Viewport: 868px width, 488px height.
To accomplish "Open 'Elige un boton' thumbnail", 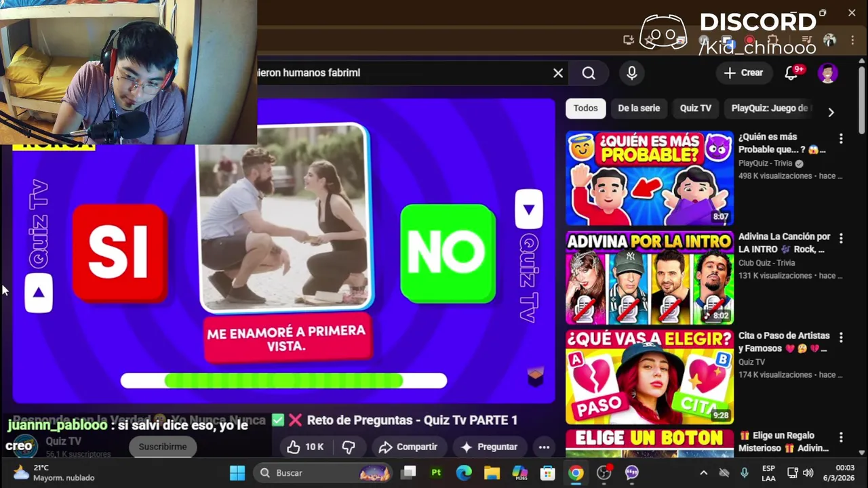I will (650, 443).
